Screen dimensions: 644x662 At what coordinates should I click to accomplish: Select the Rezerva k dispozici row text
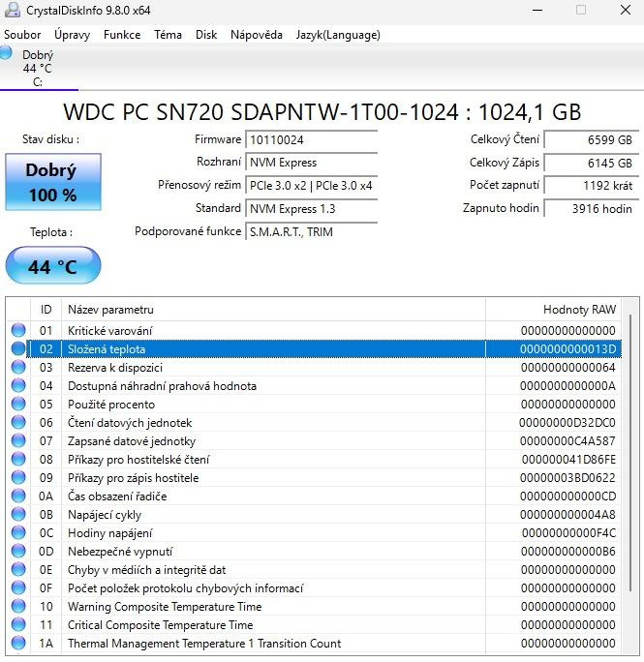click(115, 368)
